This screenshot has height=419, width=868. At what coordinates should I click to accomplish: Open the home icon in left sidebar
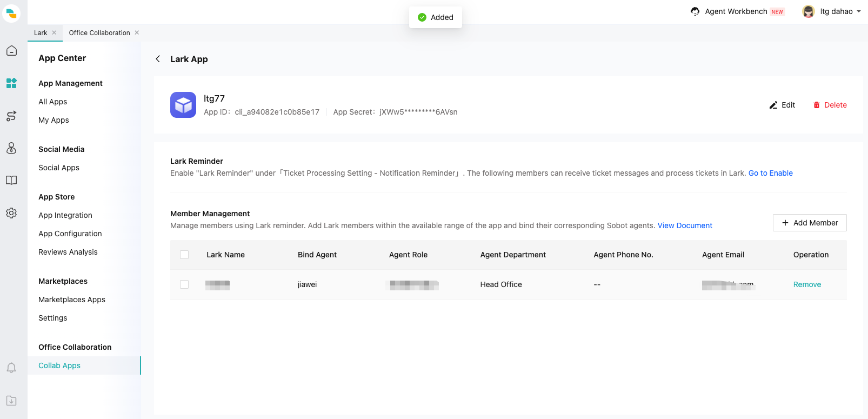(x=11, y=51)
